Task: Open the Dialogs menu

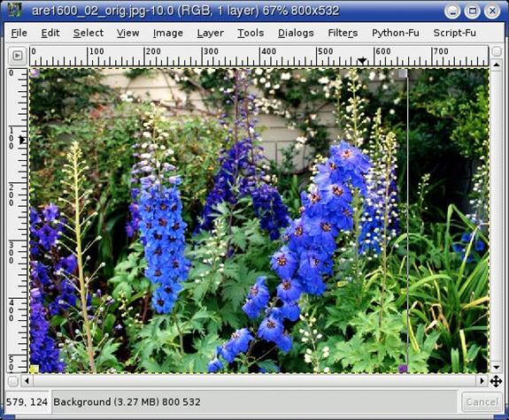Action: coord(296,33)
